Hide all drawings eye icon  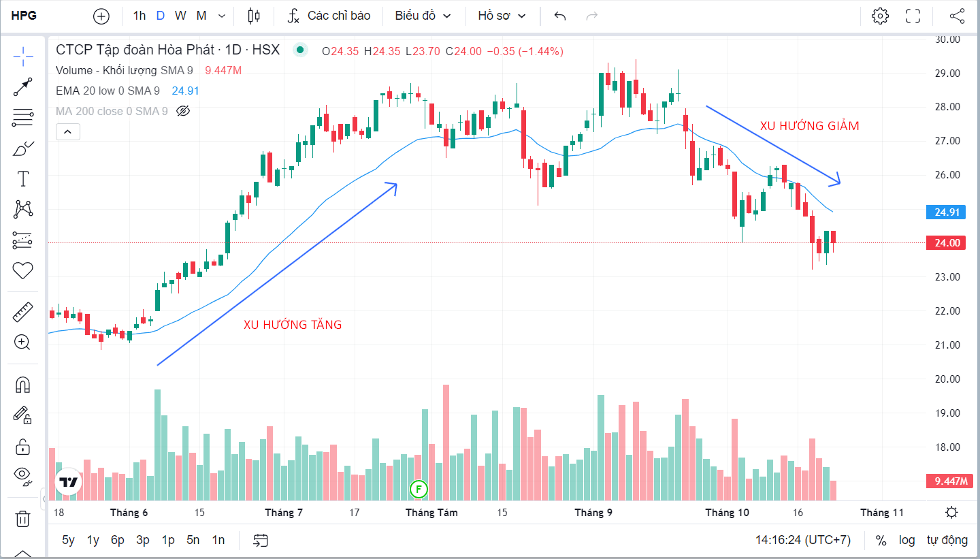[x=23, y=476]
